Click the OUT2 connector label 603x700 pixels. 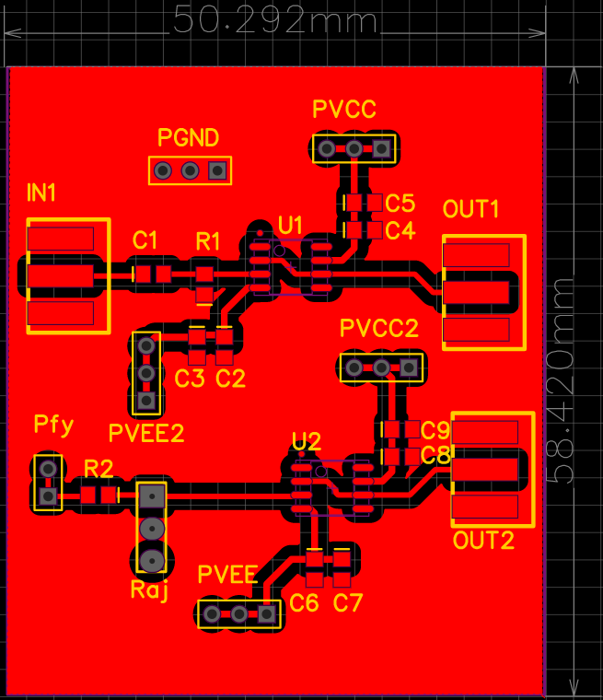(x=484, y=541)
